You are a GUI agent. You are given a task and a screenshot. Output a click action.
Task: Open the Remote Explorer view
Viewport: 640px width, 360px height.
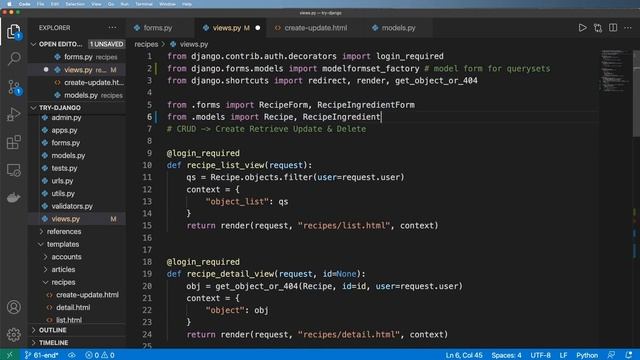(x=13, y=170)
